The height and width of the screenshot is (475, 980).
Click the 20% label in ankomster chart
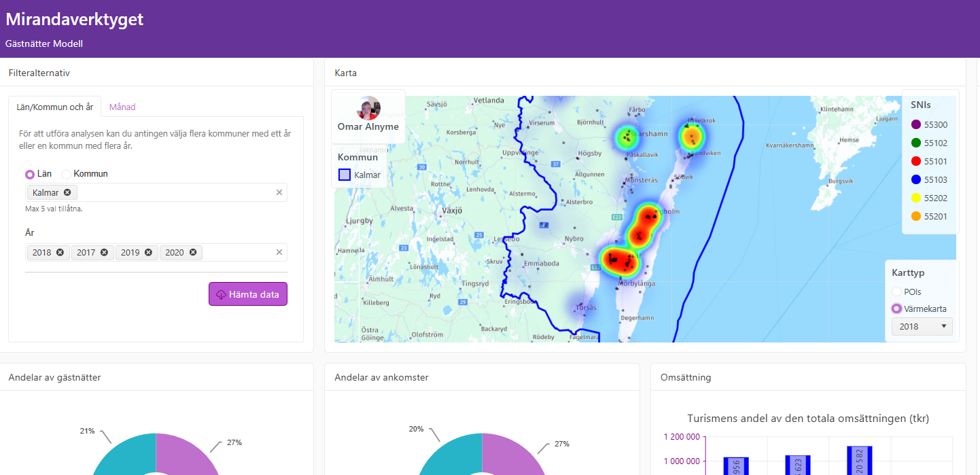(x=416, y=429)
